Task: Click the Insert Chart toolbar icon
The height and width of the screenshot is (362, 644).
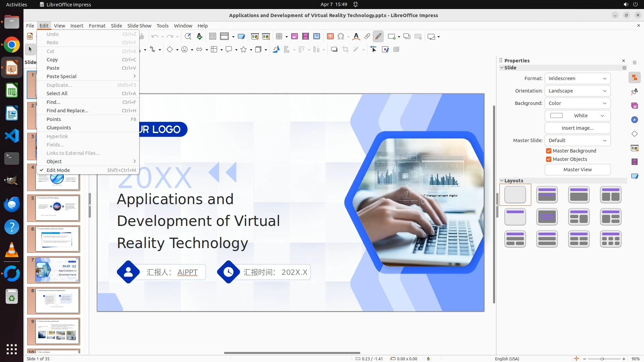Action: 317,37
